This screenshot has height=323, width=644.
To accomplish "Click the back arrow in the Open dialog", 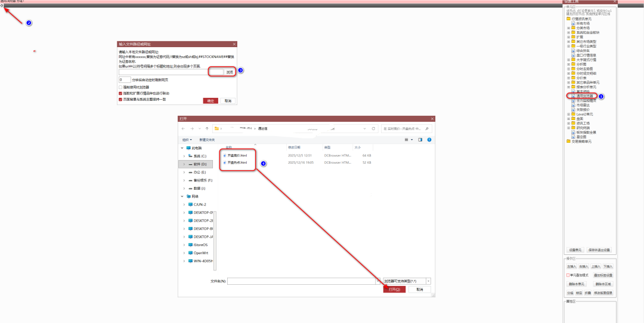I will (x=184, y=128).
